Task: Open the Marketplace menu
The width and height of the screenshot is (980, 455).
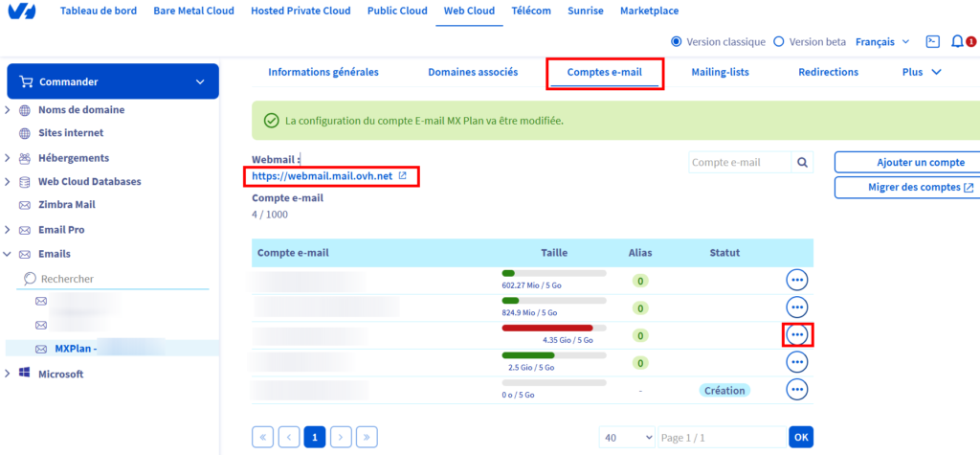Action: click(650, 11)
